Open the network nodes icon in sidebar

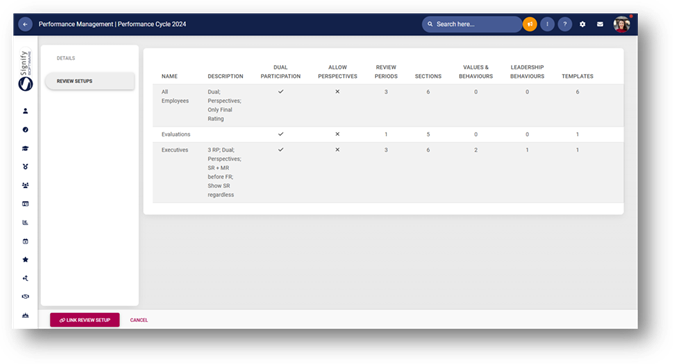point(25,278)
